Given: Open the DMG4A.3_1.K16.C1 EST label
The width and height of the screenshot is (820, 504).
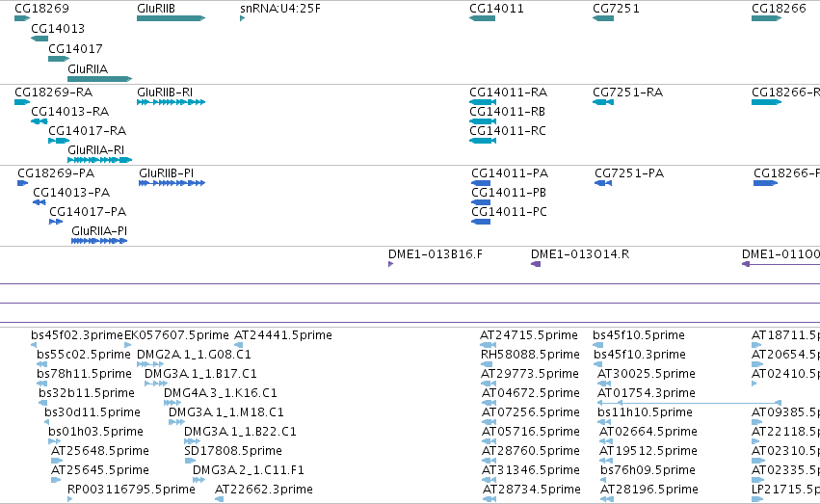Looking at the screenshot, I should click(x=221, y=393).
